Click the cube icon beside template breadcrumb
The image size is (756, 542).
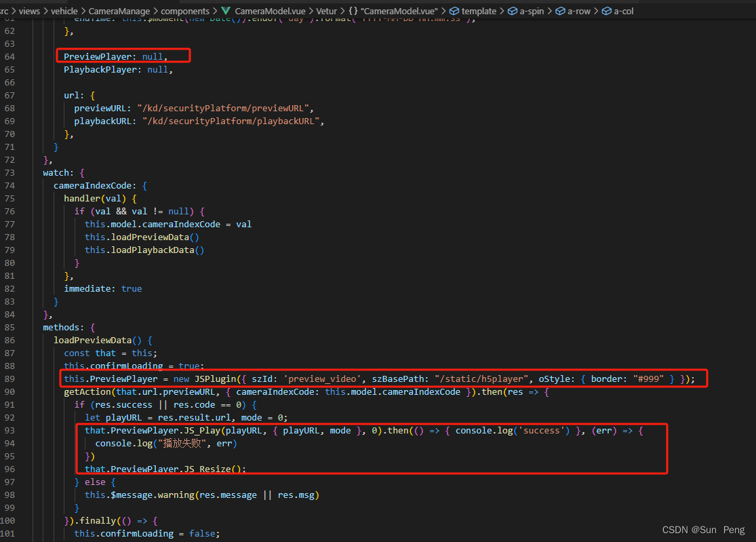point(454,11)
